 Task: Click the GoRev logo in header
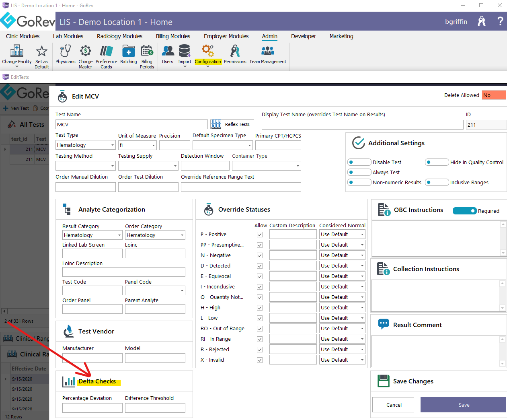tap(28, 21)
